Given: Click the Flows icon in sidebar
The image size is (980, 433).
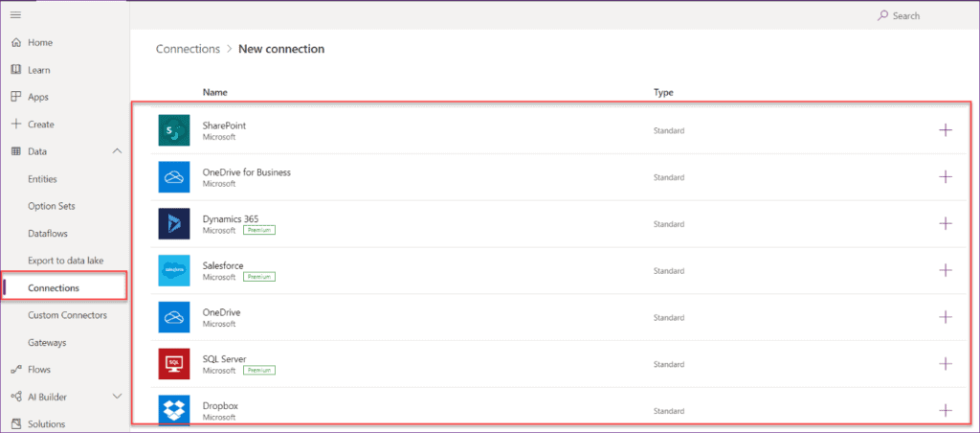Looking at the screenshot, I should 17,370.
